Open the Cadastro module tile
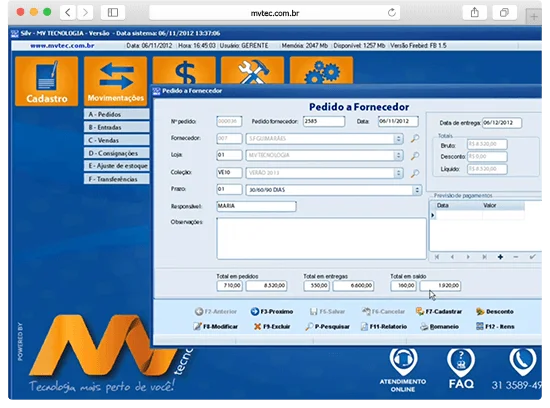 click(46, 81)
